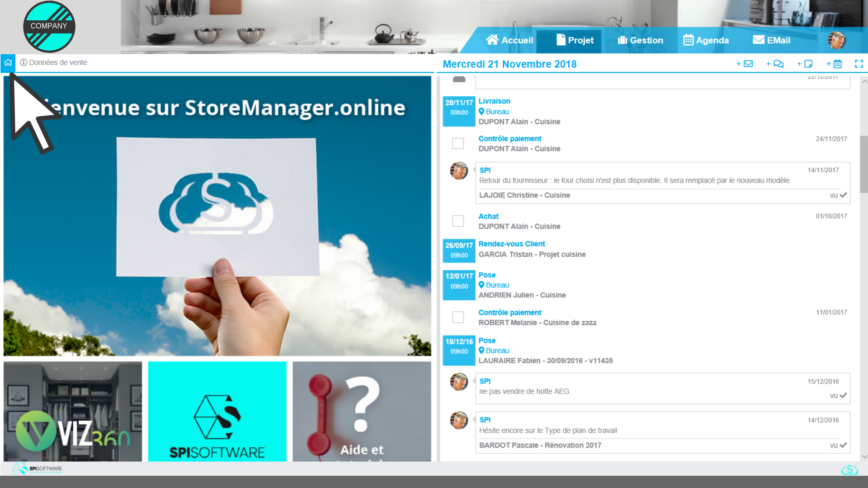Click GARCIA Tristan - Projet cuisine text
Screen dimensions: 868x488
point(532,254)
